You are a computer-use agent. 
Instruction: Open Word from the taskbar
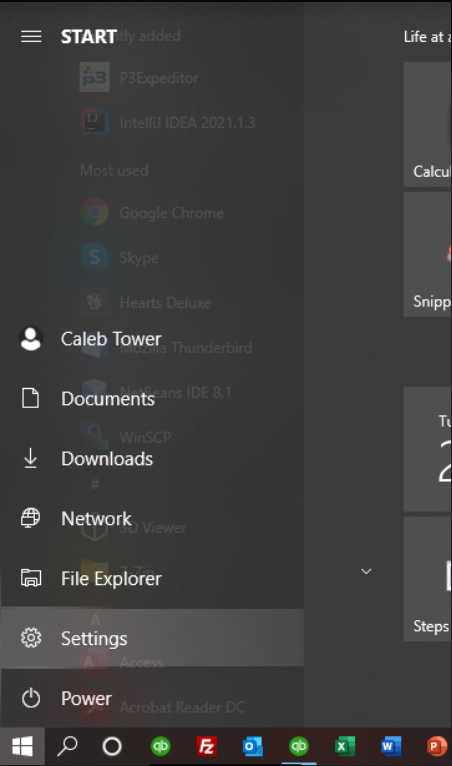(390, 746)
